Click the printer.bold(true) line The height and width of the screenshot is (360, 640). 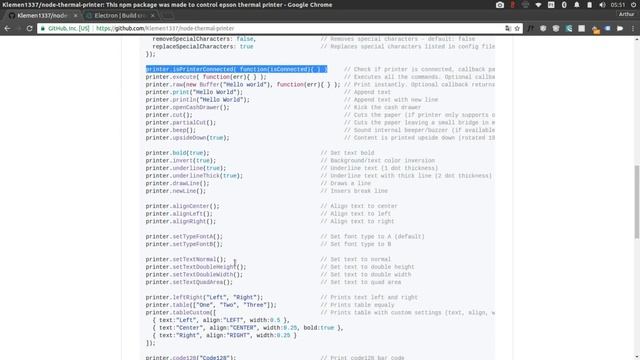(178, 153)
